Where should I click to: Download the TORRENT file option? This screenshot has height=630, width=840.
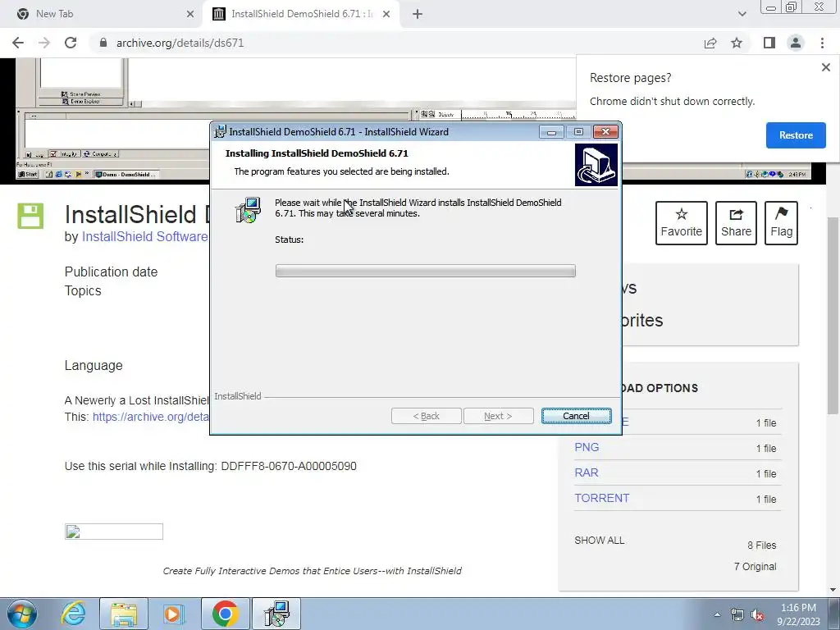coord(602,498)
